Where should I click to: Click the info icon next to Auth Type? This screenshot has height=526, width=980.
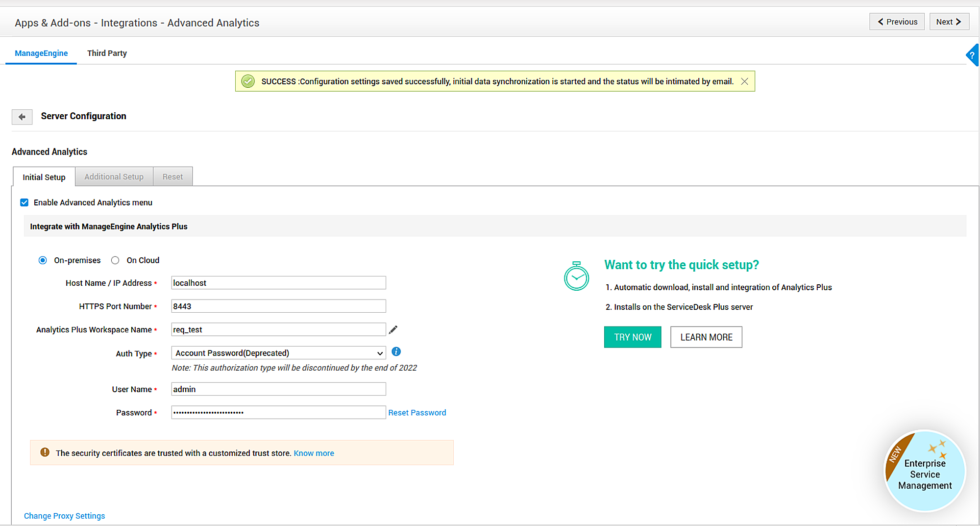coord(396,351)
